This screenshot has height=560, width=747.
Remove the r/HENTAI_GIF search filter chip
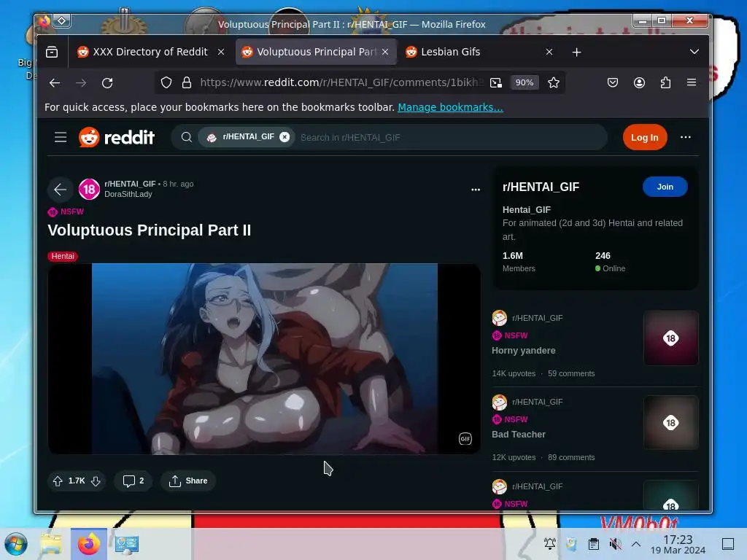coord(285,137)
